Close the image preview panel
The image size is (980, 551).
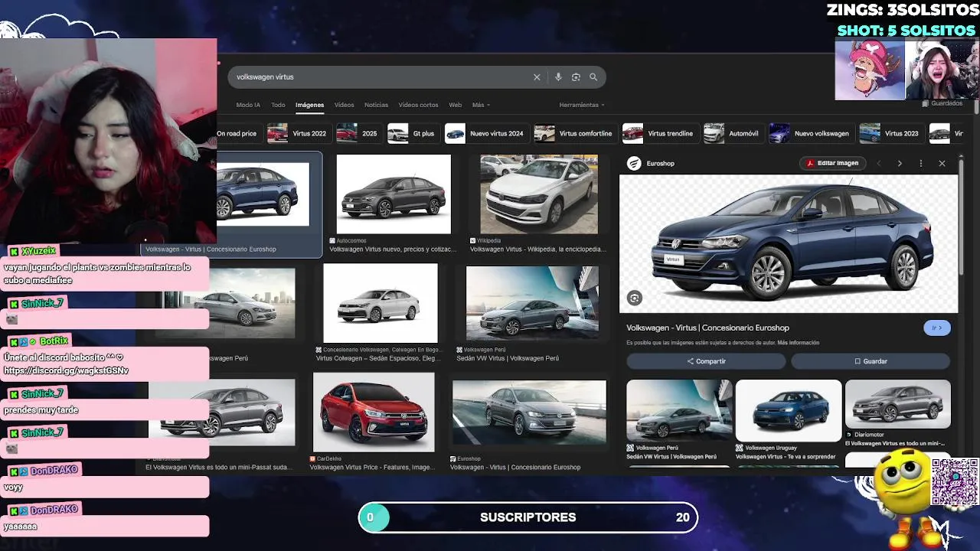[x=942, y=163]
